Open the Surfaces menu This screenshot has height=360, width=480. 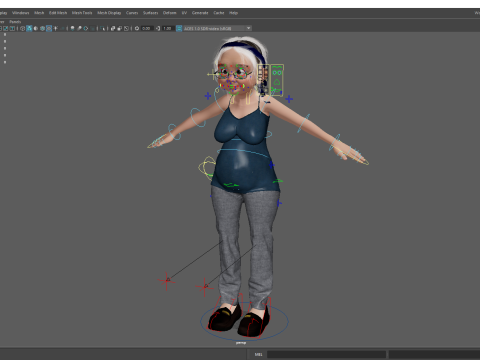tap(151, 13)
